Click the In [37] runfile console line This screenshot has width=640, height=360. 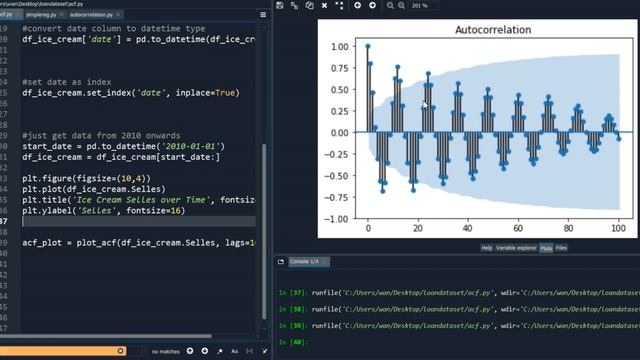(x=459, y=293)
